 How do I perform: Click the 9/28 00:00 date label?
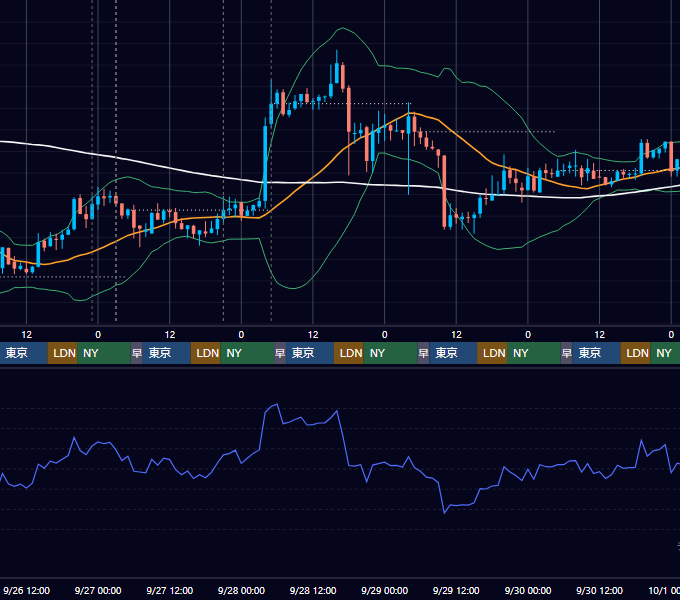coord(241,590)
